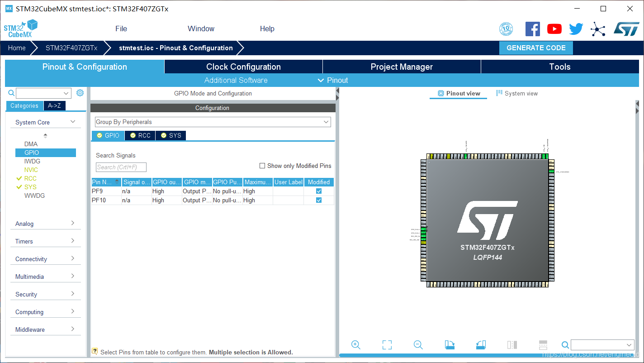This screenshot has width=644, height=363.
Task: Expand the Timers category
Action: (73, 241)
